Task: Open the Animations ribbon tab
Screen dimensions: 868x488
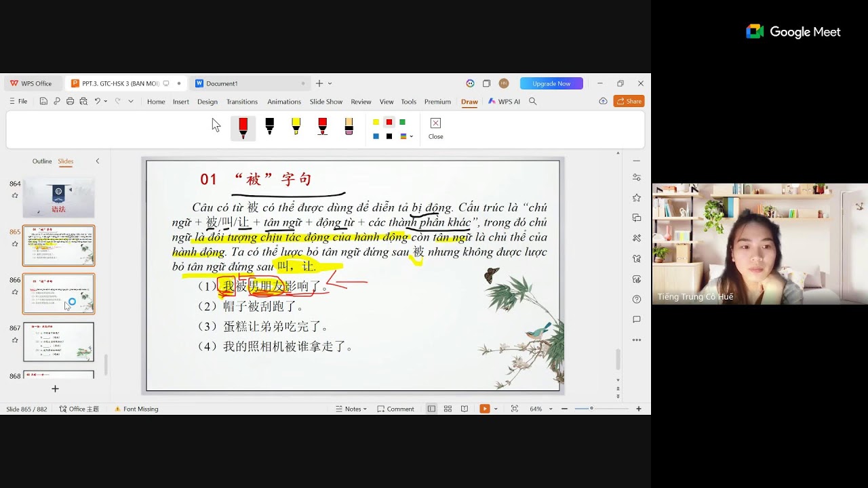Action: (284, 102)
